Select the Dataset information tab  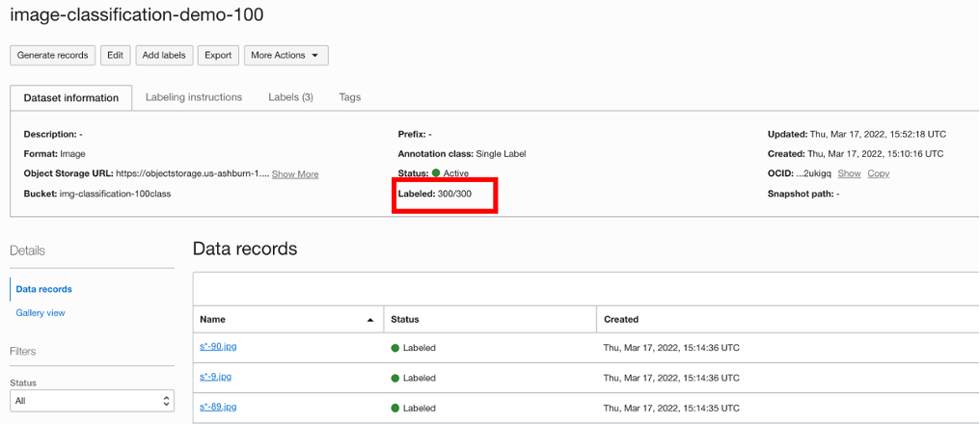point(71,98)
